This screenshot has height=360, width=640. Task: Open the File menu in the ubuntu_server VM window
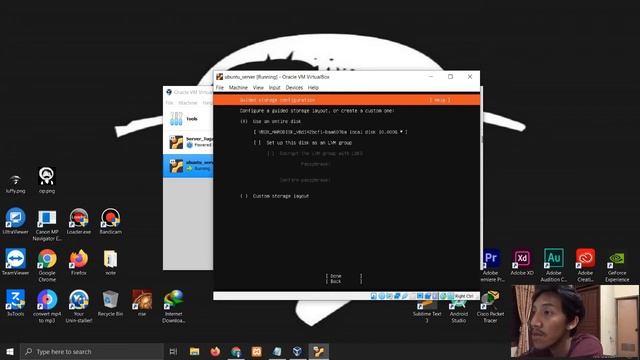220,87
